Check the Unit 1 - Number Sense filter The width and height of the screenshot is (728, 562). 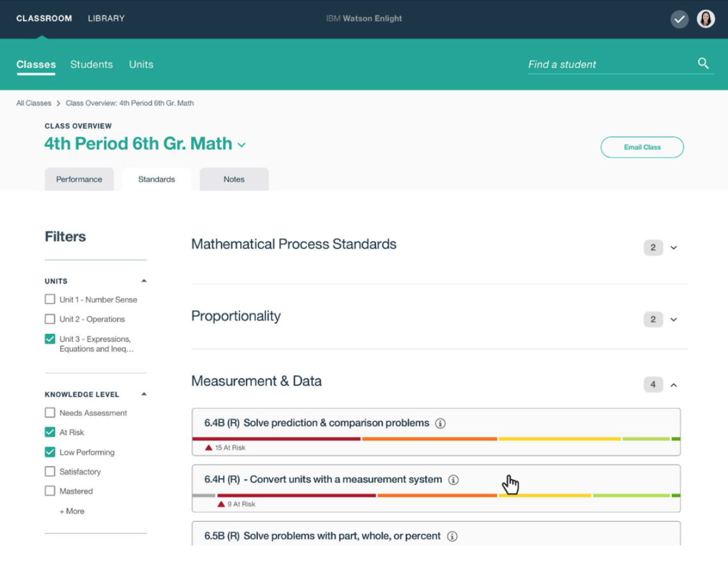point(50,299)
